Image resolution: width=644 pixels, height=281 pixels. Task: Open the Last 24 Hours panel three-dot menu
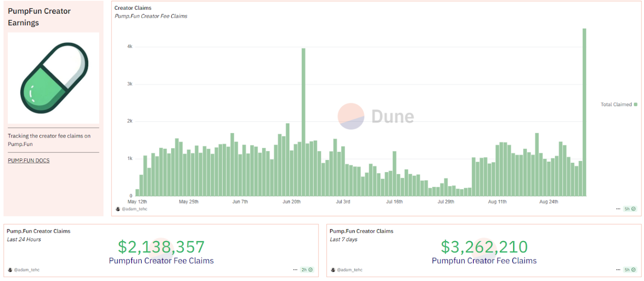tap(295, 270)
